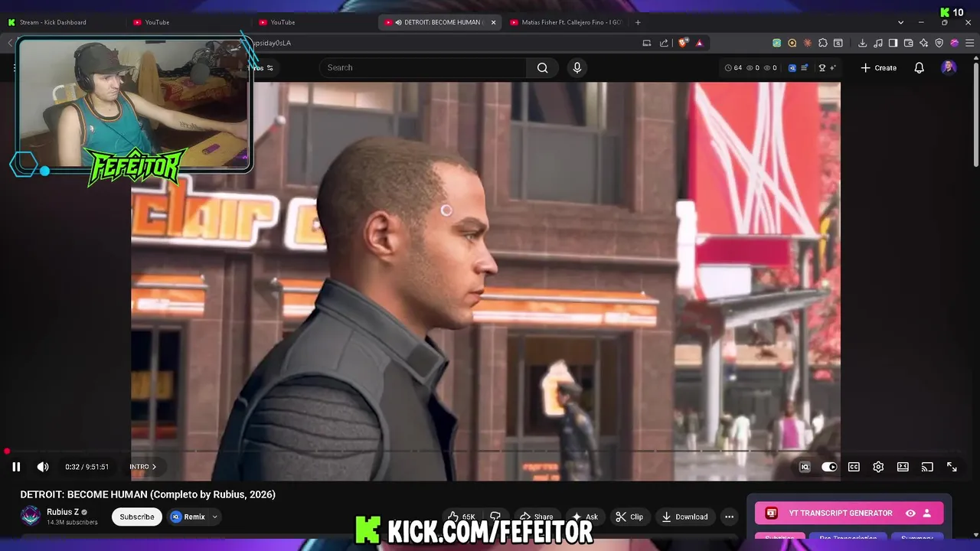
Task: Open the tab search dropdown arrow
Action: pos(900,22)
